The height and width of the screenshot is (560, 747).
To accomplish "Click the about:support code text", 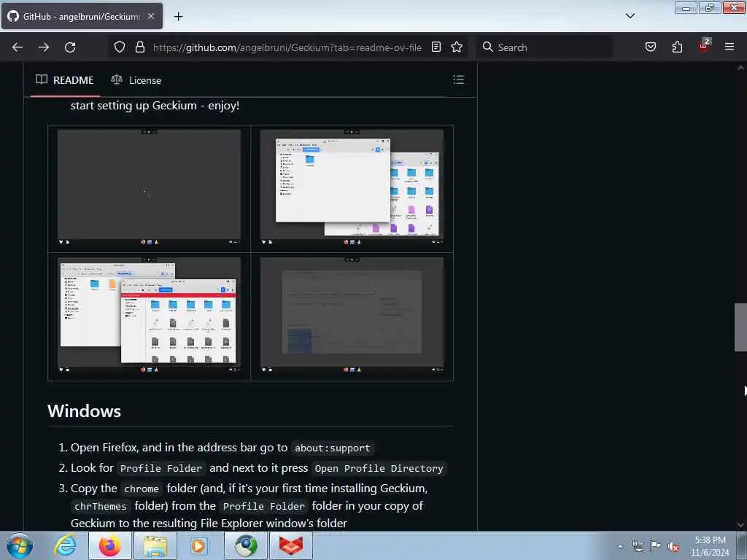I will pyautogui.click(x=333, y=448).
